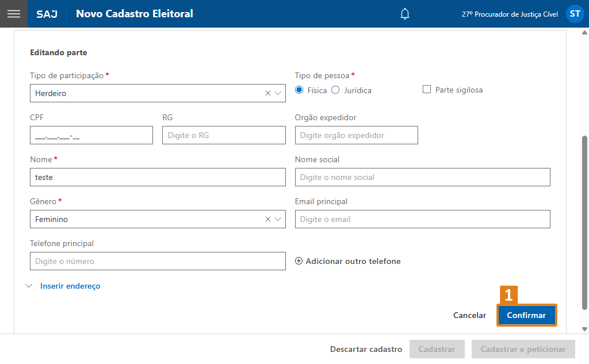The image size is (589, 364).
Task: Click the CPF input field
Action: click(x=91, y=136)
